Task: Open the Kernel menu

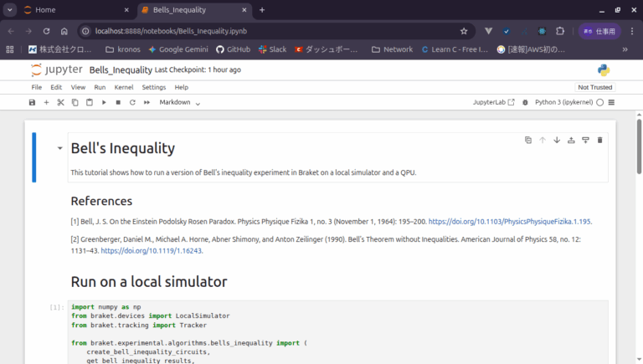Action: click(x=124, y=87)
